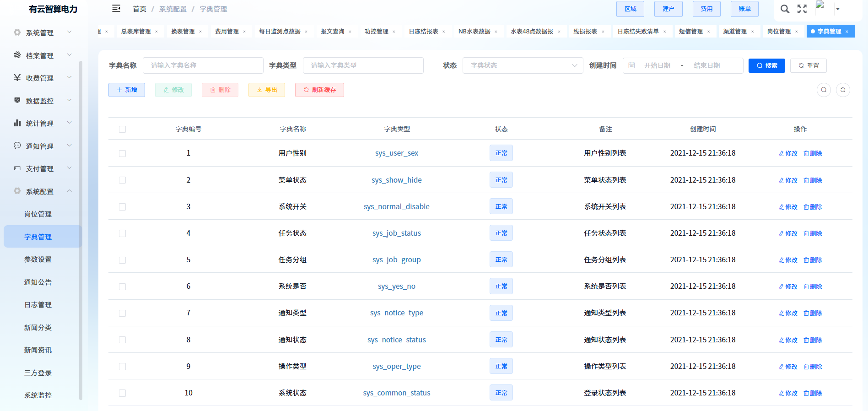This screenshot has width=868, height=411.
Task: Click the user avatar image
Action: point(824,9)
